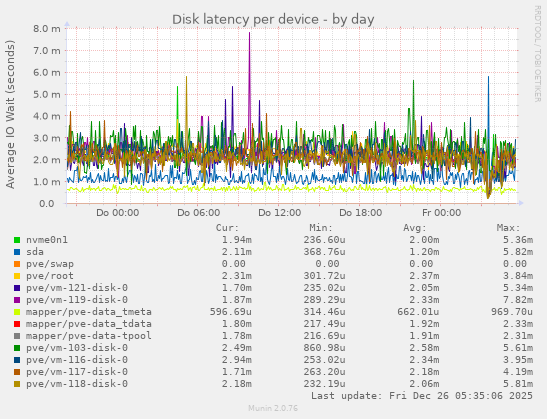The width and height of the screenshot is (547, 419).
Task: Click the pve/vm-117-disk-0 brown swatch
Action: (x=17, y=372)
